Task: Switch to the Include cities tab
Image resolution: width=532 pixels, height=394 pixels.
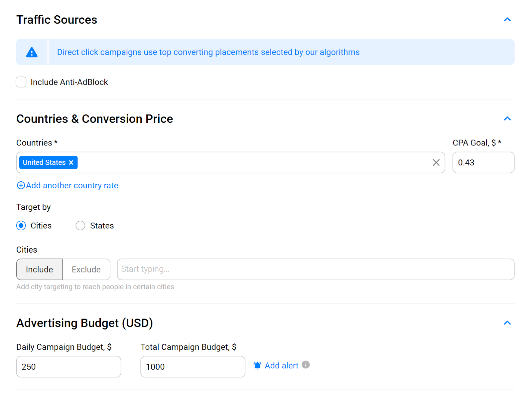Action: (x=40, y=269)
